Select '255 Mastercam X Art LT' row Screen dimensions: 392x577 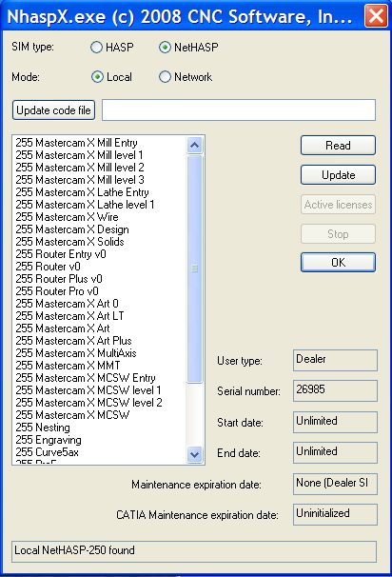click(x=99, y=316)
